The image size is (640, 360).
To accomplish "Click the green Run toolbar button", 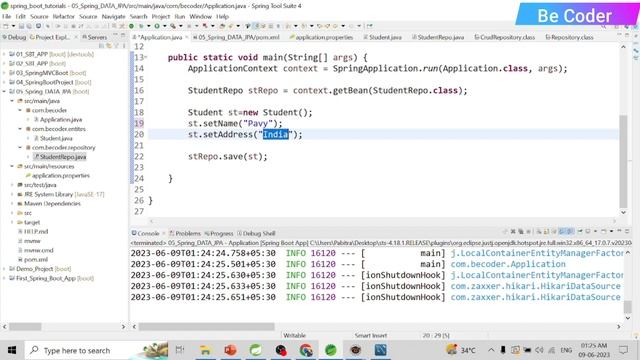I will pyautogui.click(x=157, y=26).
